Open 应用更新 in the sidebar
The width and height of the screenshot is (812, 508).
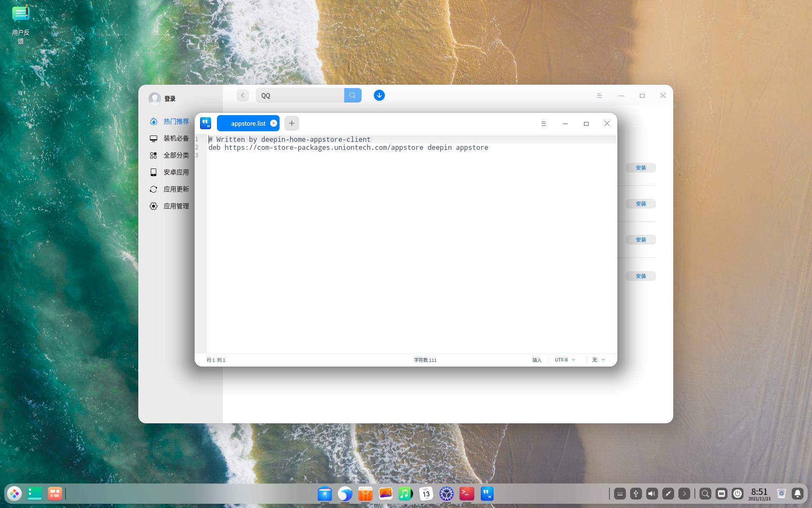pos(176,189)
